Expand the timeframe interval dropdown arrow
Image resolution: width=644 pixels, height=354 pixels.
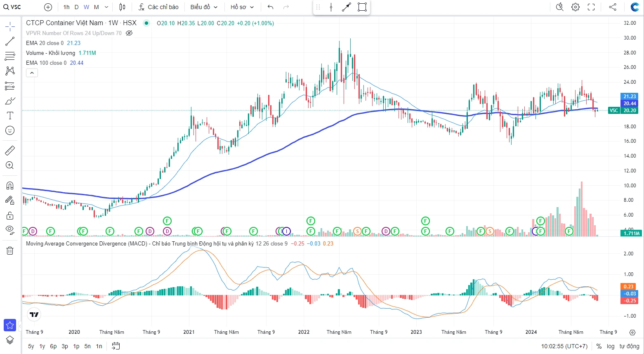click(106, 7)
